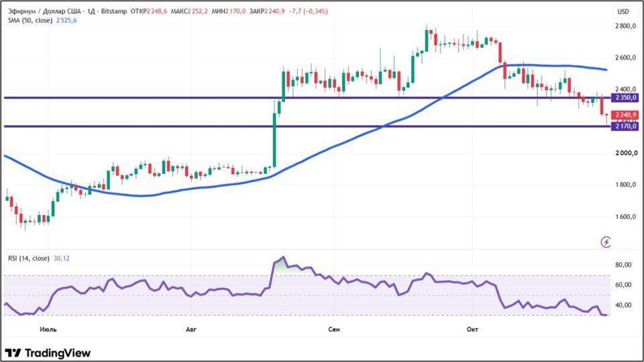Open the USD currency selector

click(623, 11)
